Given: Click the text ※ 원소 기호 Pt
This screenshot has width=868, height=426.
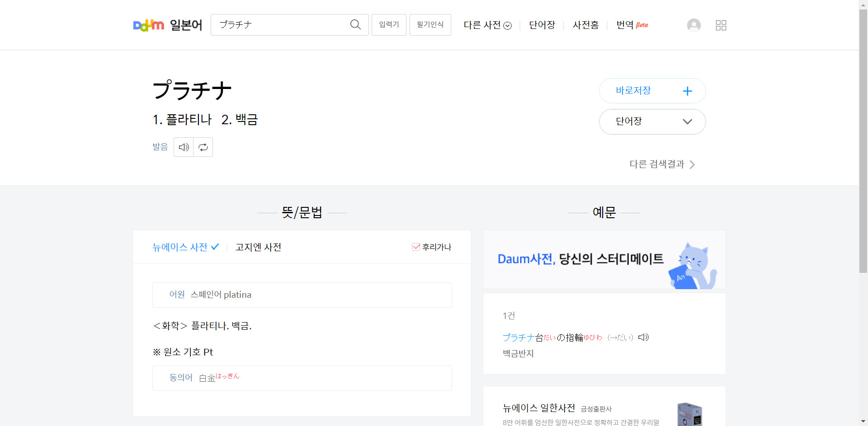Looking at the screenshot, I should coord(183,352).
